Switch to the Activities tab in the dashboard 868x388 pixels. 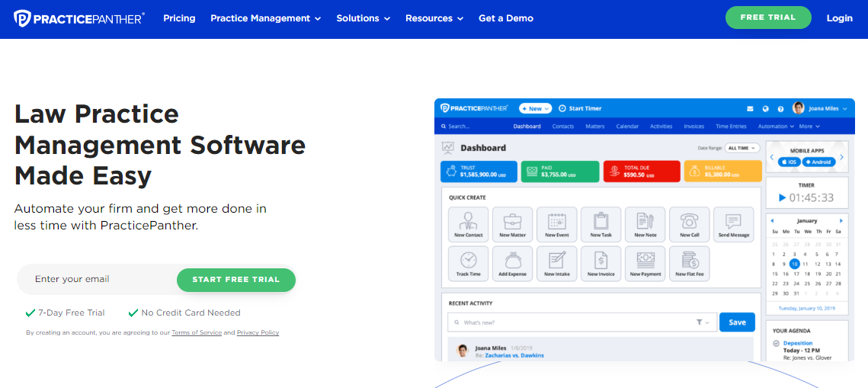click(661, 127)
